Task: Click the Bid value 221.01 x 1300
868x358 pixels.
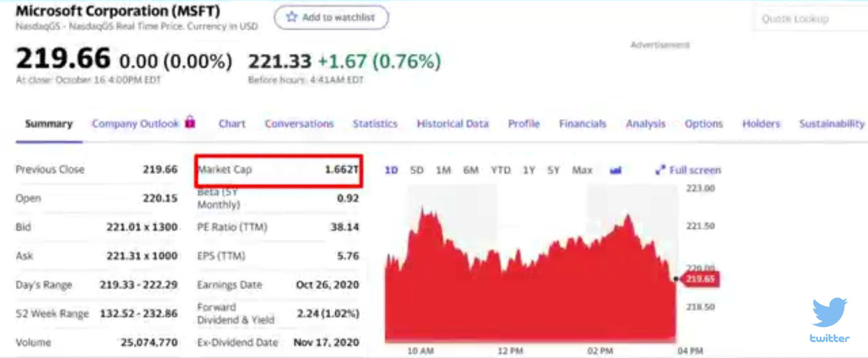Action: pos(142,227)
